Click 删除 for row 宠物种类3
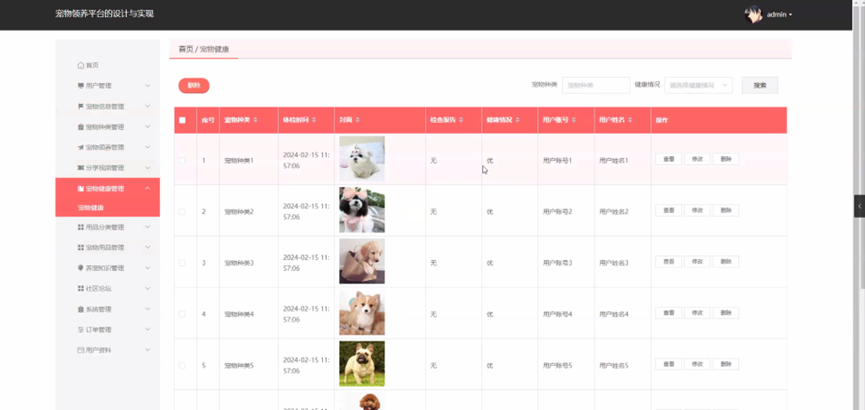 (x=726, y=262)
